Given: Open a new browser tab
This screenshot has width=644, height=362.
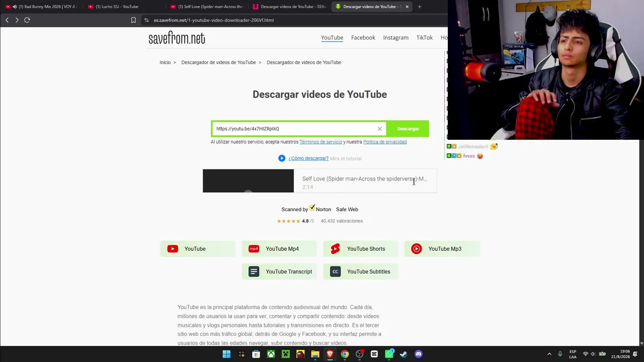Looking at the screenshot, I should 419,7.
